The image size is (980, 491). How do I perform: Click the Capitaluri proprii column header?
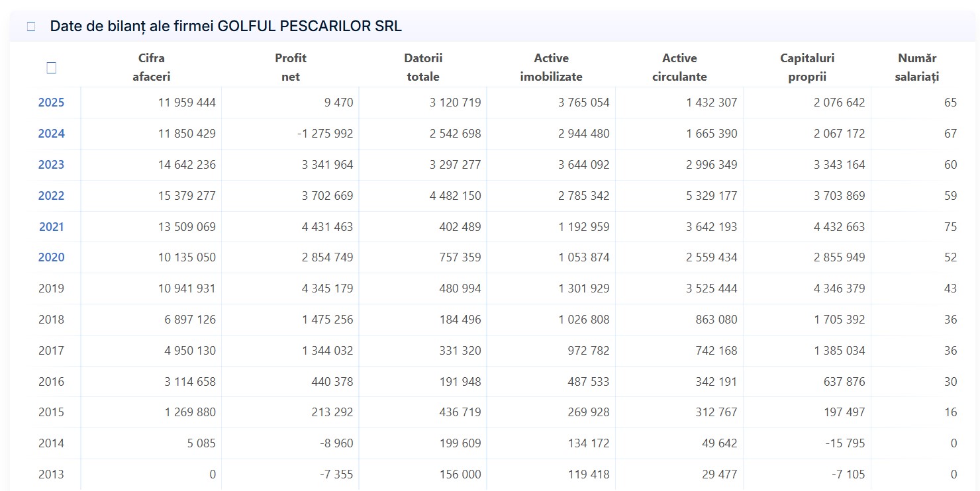point(807,67)
